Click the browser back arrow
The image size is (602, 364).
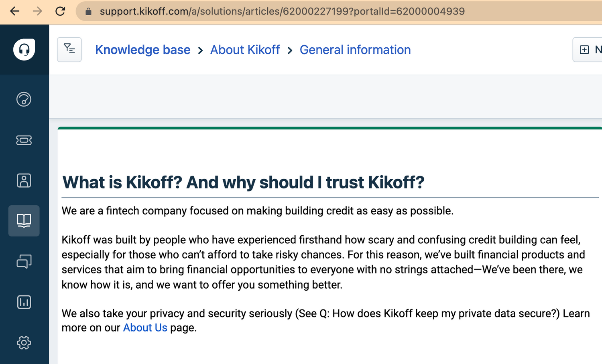[x=15, y=11]
